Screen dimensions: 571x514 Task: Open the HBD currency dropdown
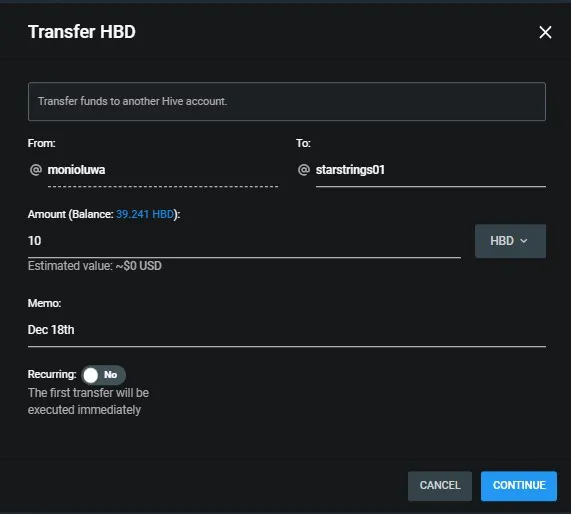[510, 241]
